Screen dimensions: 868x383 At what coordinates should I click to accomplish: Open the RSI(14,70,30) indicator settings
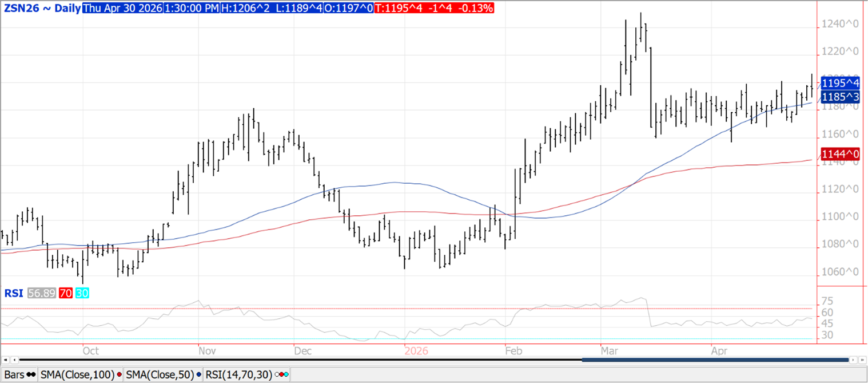click(x=240, y=374)
